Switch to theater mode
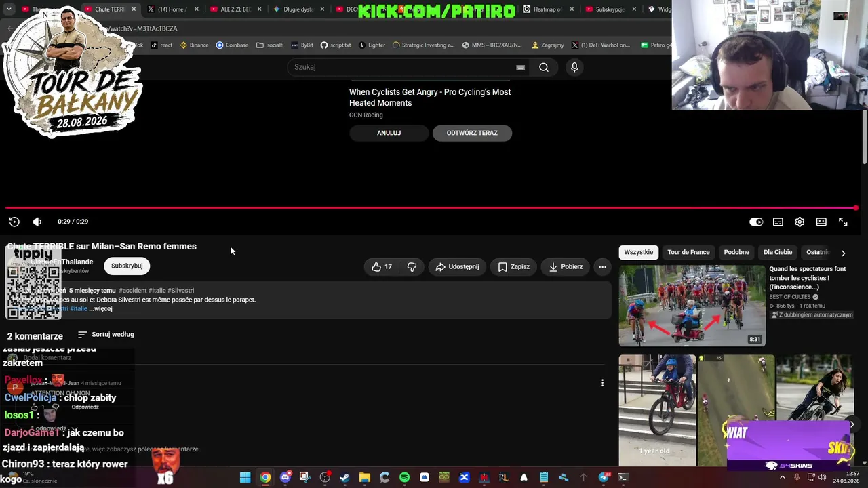The height and width of the screenshot is (488, 868). point(821,222)
